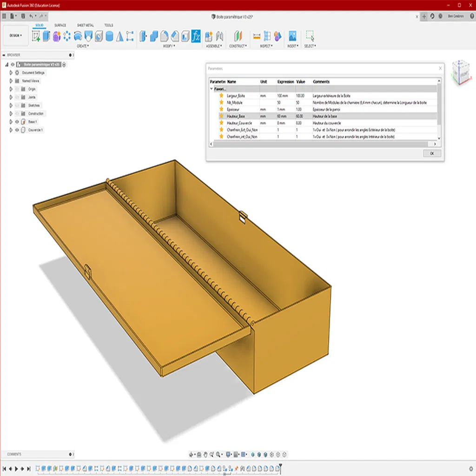Select the Orbit tool in navigation bar
Image resolution: width=476 pixels, height=476 pixels.
(191, 455)
